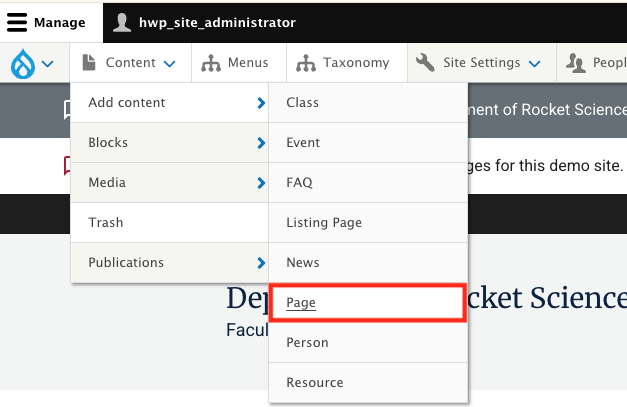This screenshot has height=407, width=627.
Task: Click the Drupal drop logo icon
Action: 23,64
